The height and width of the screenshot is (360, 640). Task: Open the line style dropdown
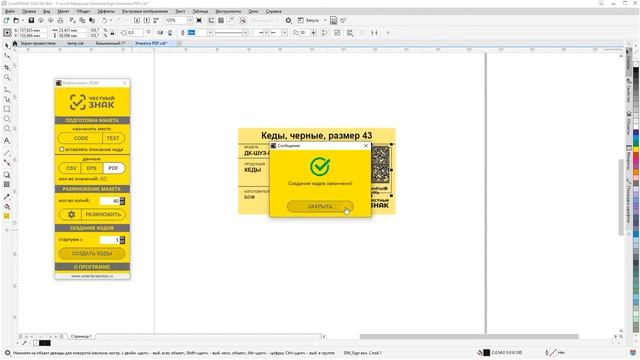click(245, 33)
